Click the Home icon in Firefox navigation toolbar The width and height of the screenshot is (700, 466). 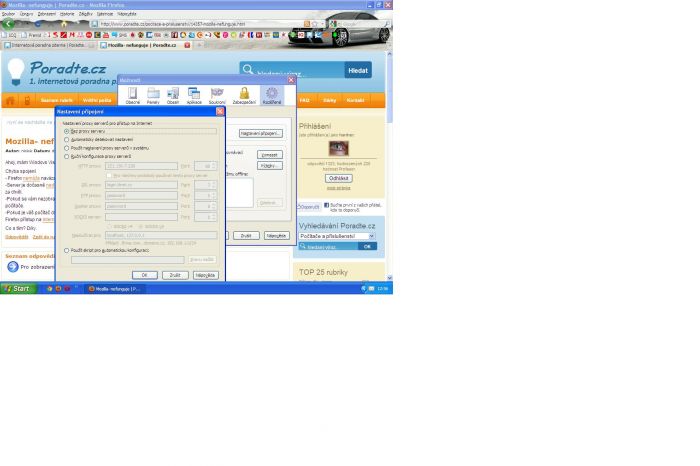(x=64, y=24)
